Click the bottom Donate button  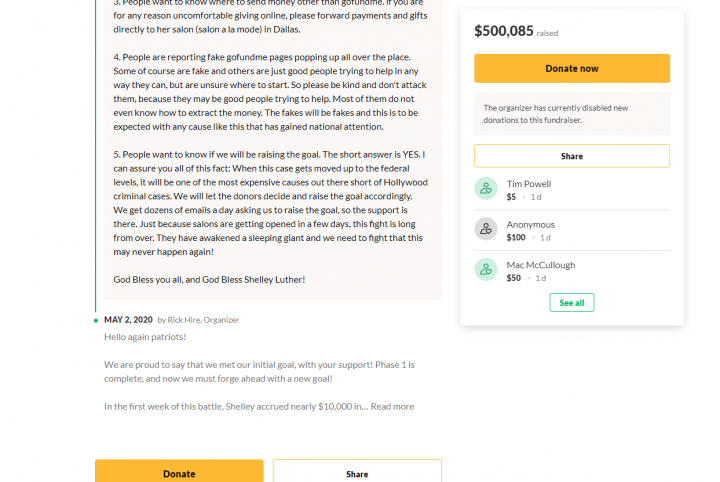[179, 471]
